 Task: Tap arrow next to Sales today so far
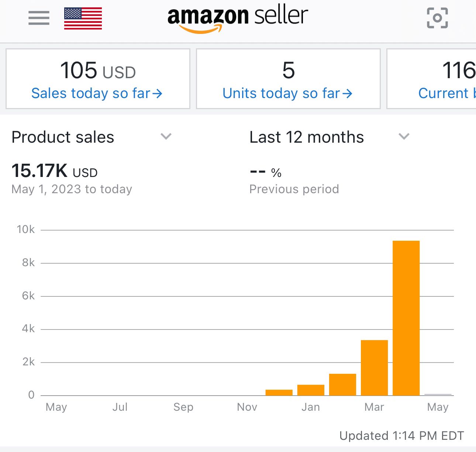point(158,94)
